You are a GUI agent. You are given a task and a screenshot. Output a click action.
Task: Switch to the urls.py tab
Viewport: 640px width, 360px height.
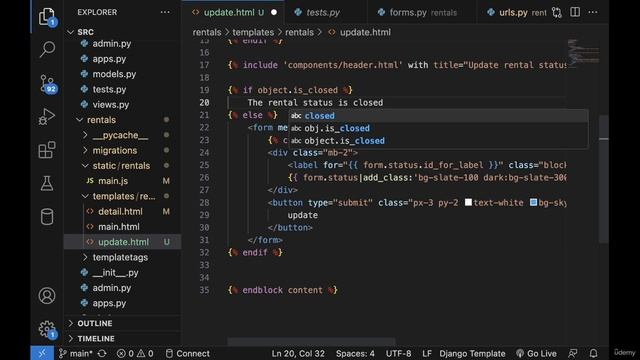tap(513, 12)
